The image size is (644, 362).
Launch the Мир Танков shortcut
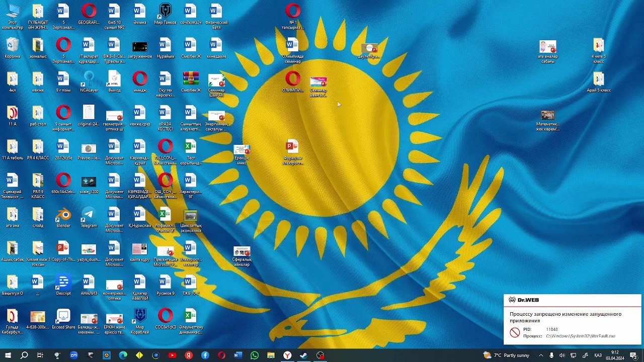tap(165, 15)
